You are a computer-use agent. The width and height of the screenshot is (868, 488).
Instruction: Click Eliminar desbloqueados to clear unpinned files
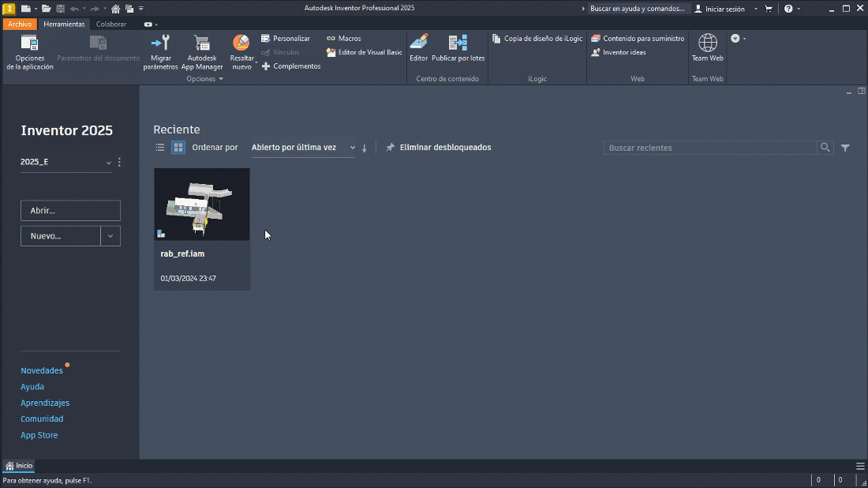[439, 148]
